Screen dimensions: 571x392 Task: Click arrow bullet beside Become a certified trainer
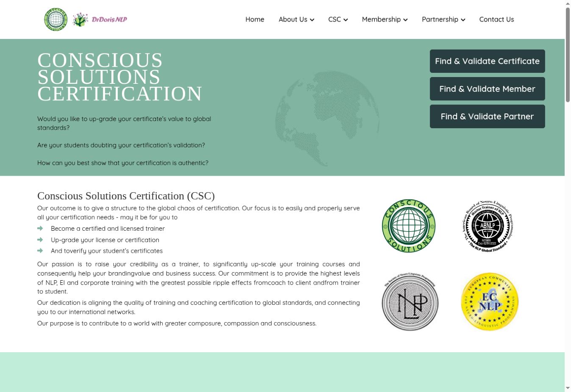(x=40, y=228)
